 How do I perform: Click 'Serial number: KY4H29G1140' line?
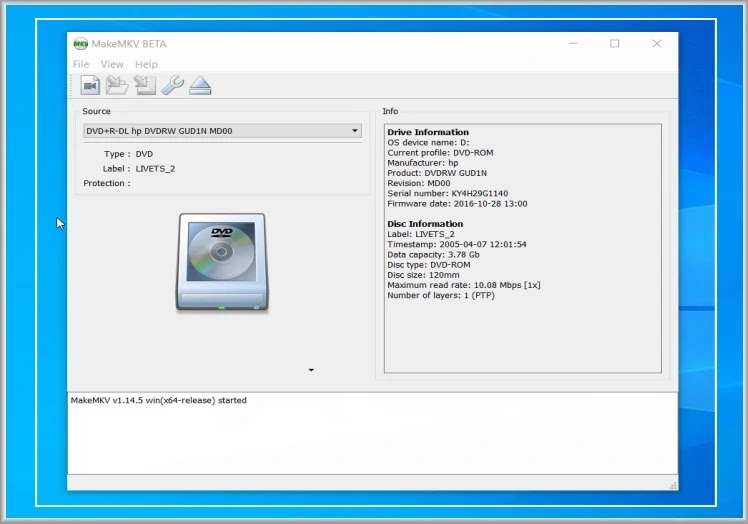tap(447, 193)
